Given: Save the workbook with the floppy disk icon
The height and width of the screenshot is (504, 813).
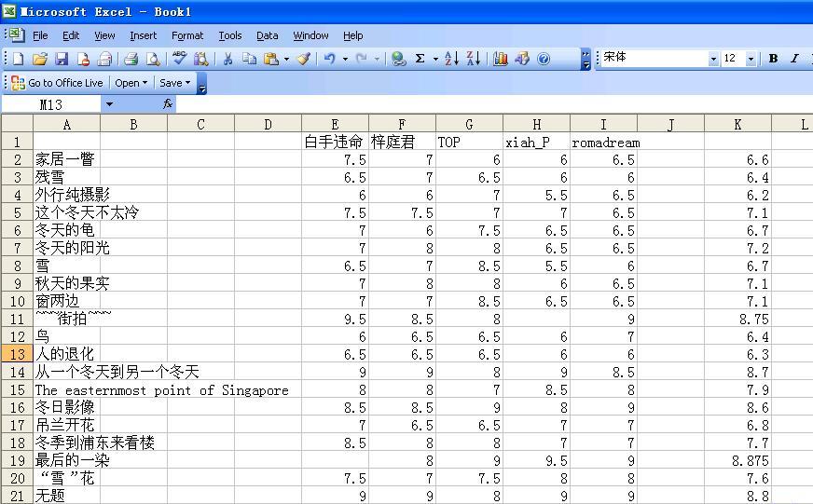Looking at the screenshot, I should tap(62, 59).
